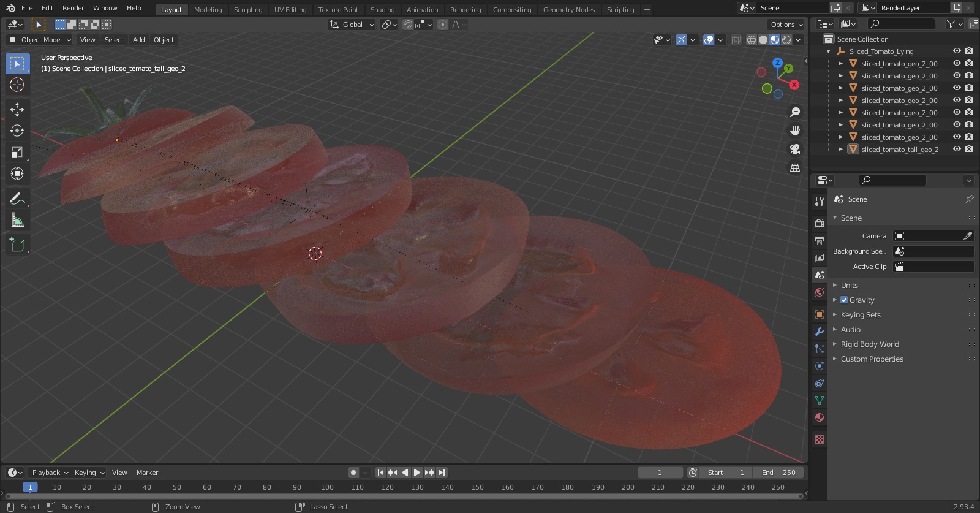Toggle X-Ray mode
The width and height of the screenshot is (980, 513).
coord(736,40)
